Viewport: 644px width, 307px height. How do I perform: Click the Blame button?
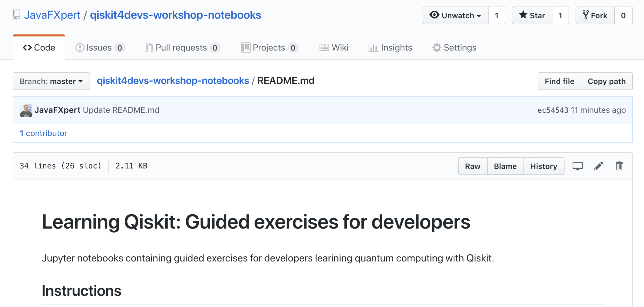tap(505, 166)
